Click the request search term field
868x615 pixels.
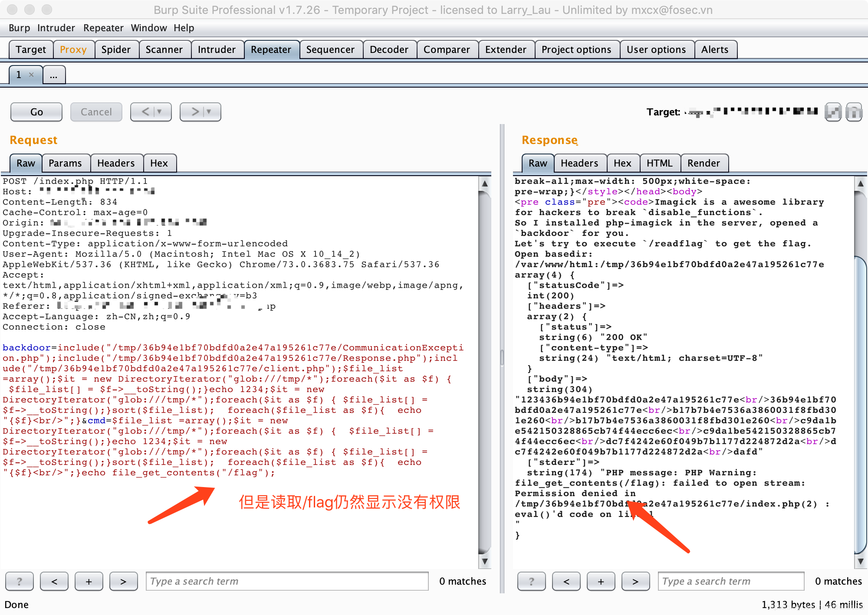286,581
